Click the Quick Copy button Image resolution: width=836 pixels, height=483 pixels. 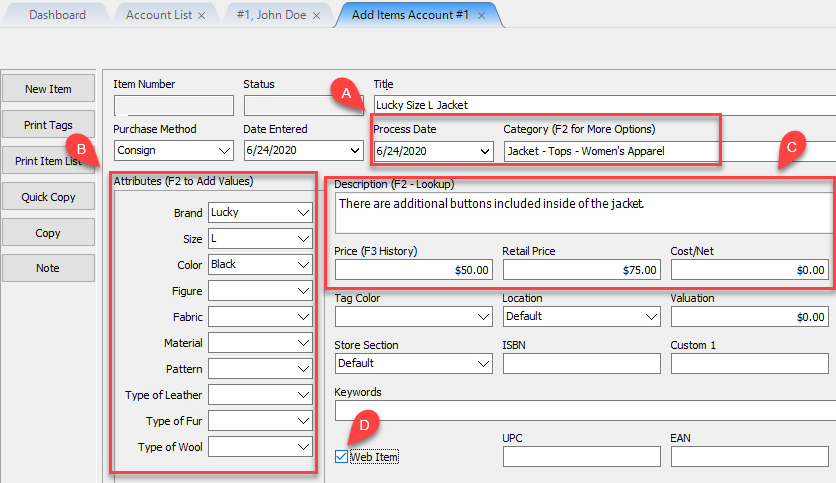click(x=49, y=197)
